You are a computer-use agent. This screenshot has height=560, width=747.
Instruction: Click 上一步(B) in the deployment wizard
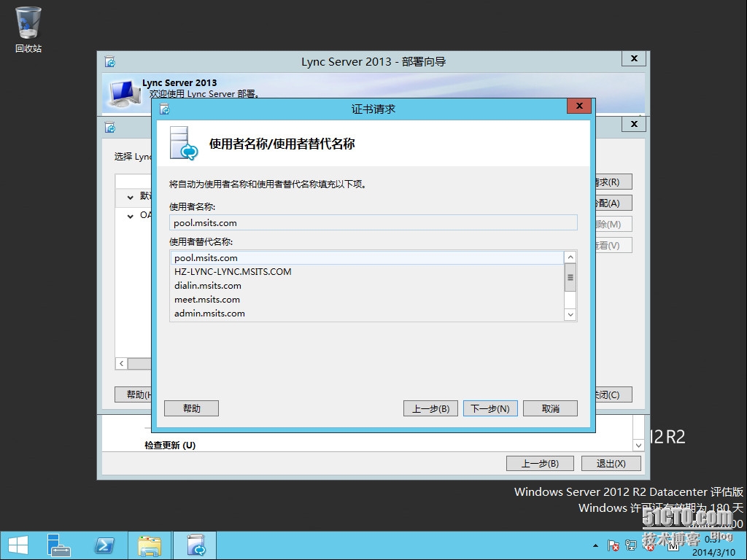[540, 463]
